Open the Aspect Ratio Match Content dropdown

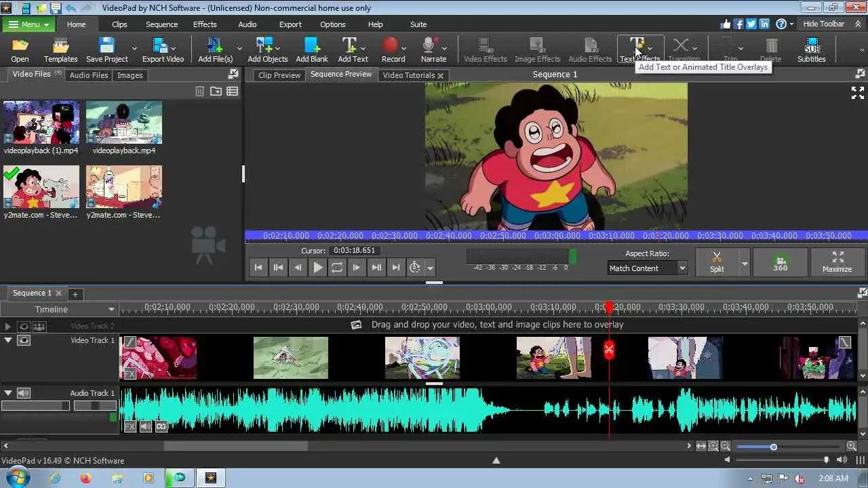[648, 268]
